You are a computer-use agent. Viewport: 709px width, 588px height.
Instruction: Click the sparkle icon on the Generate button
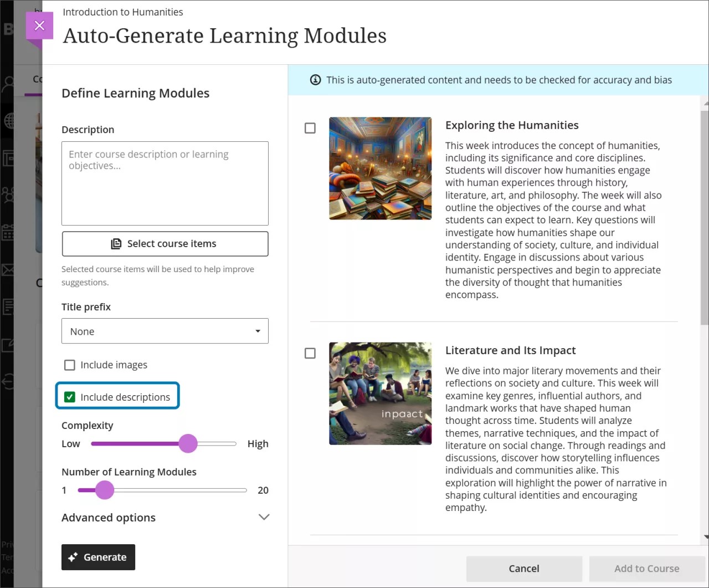click(73, 557)
